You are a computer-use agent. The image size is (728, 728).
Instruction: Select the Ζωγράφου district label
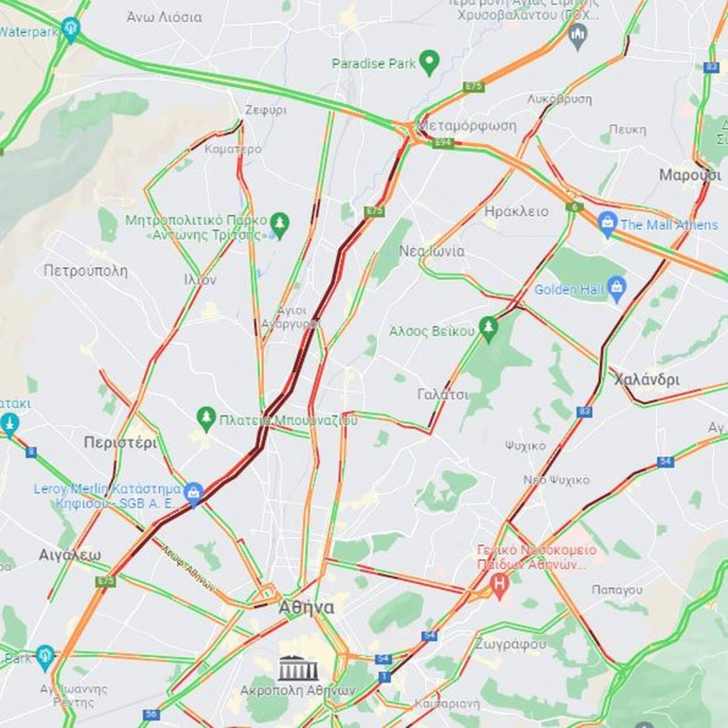tap(510, 645)
